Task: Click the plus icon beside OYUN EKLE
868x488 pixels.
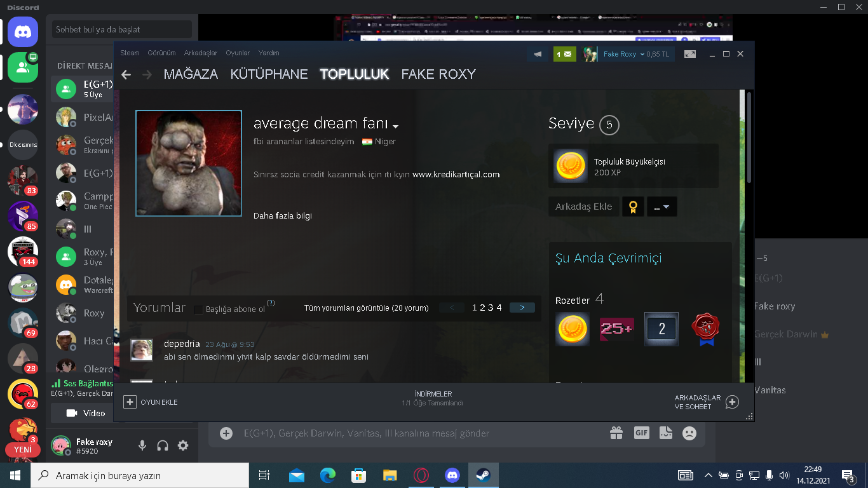Action: tap(130, 402)
